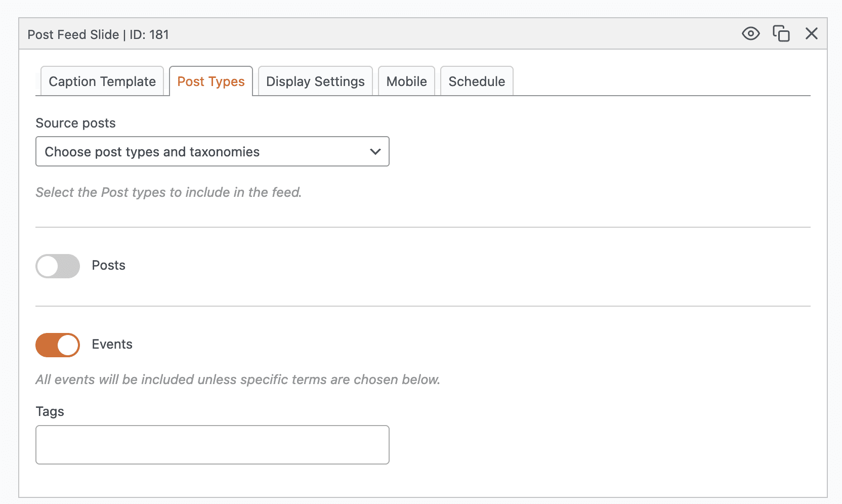Click the Source posts field label
Screen dimensions: 842x504
pyautogui.click(x=75, y=123)
